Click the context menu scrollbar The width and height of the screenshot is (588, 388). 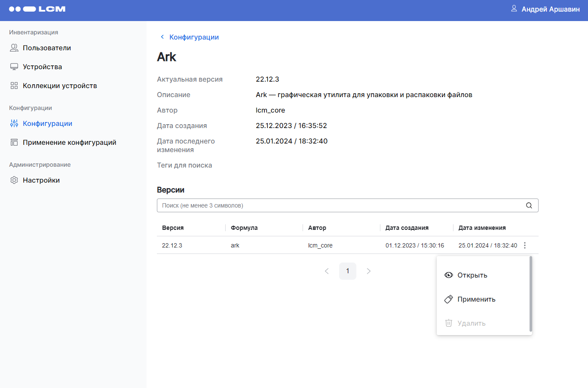pyautogui.click(x=531, y=294)
